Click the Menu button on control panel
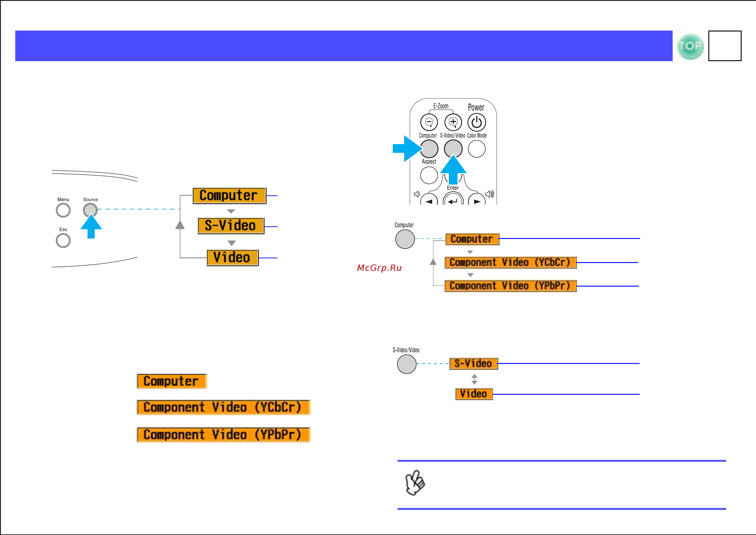 63,210
